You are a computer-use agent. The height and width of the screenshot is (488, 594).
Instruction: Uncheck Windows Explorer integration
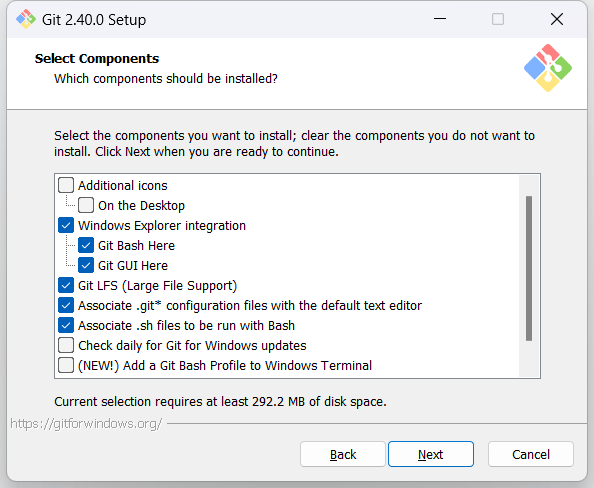pyautogui.click(x=66, y=225)
